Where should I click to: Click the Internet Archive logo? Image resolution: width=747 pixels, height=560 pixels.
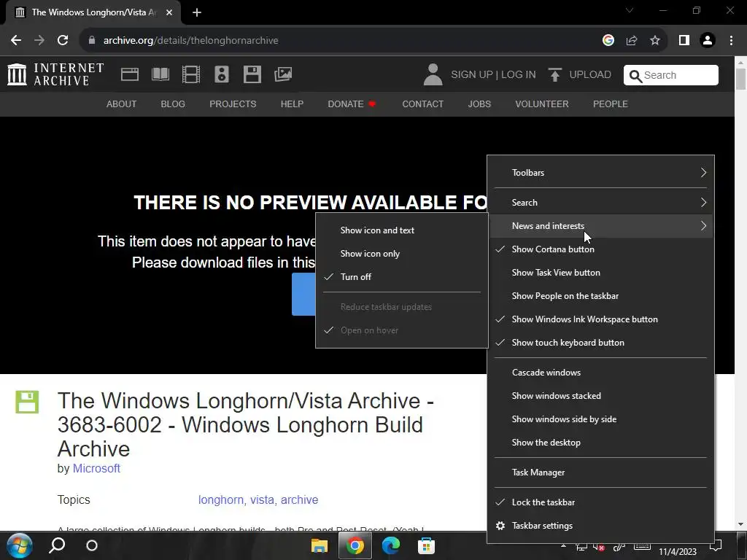pyautogui.click(x=55, y=74)
